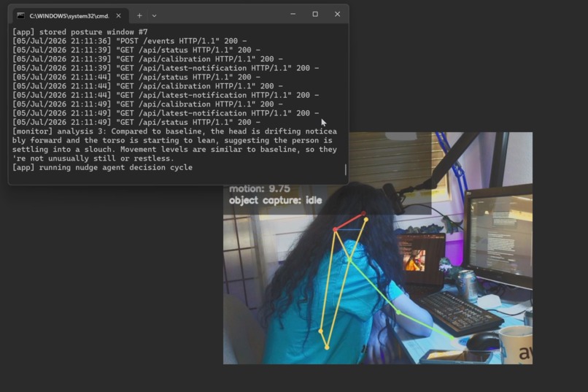Click "[app] running nudge agent decision cycle"

pyautogui.click(x=102, y=167)
